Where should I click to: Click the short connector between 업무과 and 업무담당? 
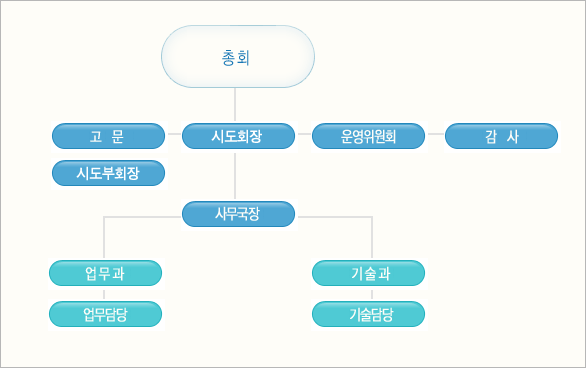click(x=104, y=294)
